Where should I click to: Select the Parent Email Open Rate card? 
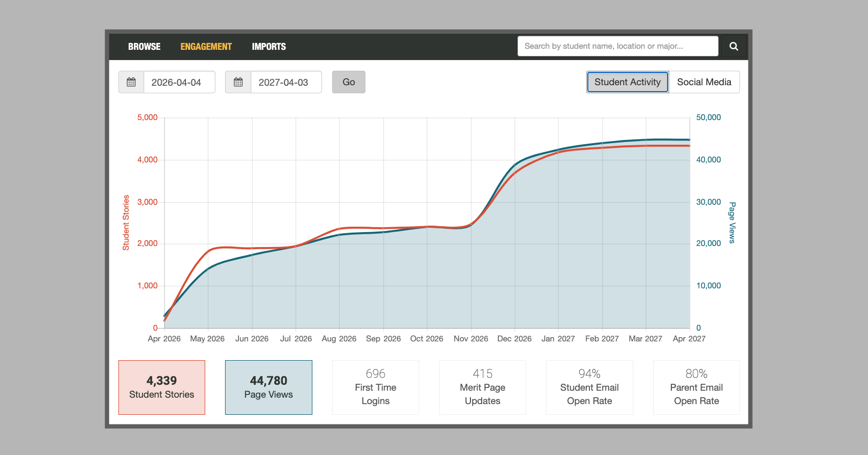tap(696, 387)
